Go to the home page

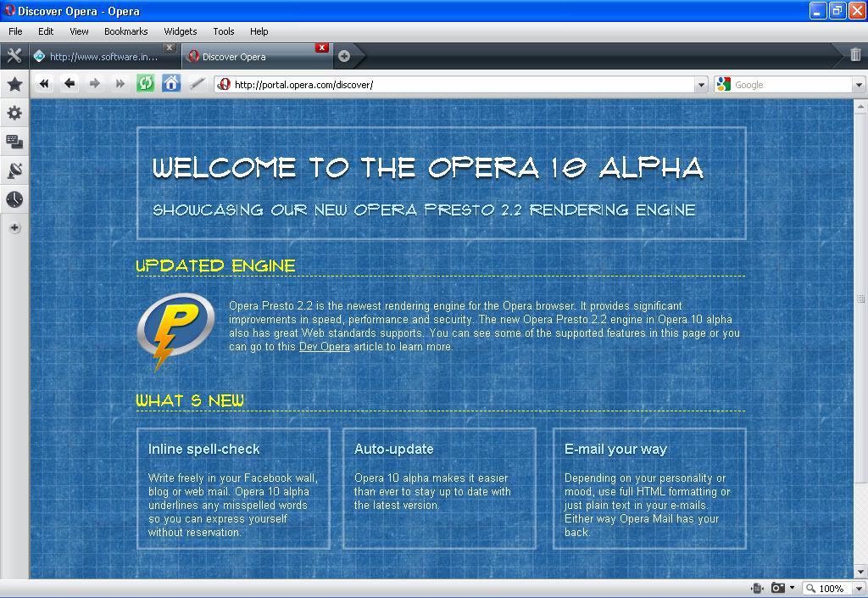tap(170, 84)
